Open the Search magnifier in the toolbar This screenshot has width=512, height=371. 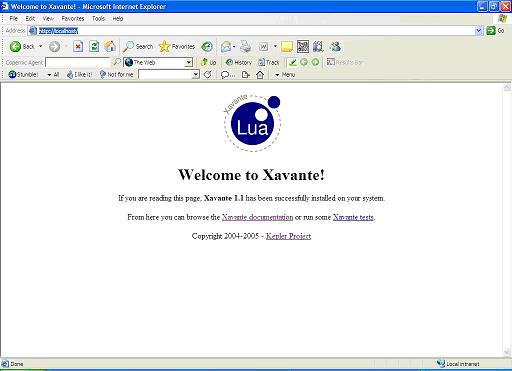click(138, 46)
